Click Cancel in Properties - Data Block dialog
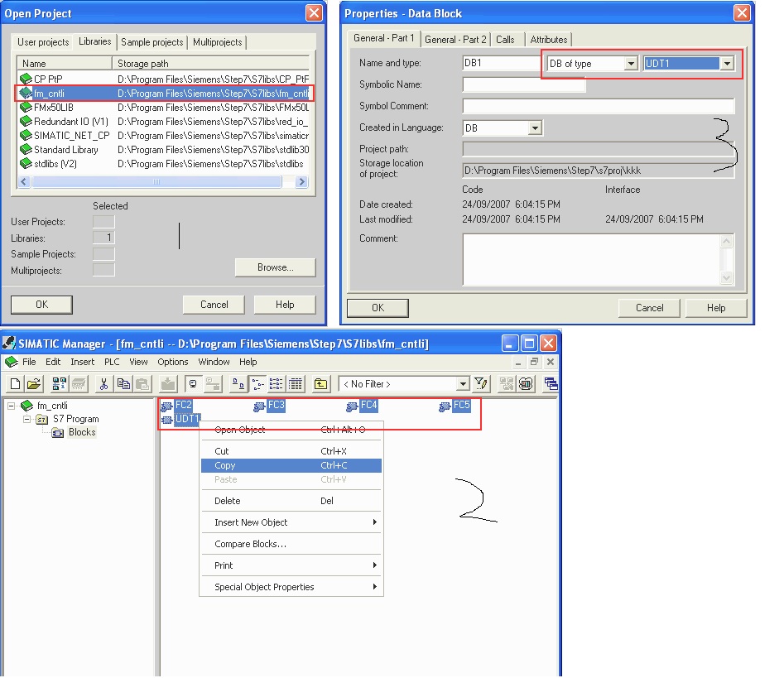784x678 pixels. coord(650,308)
